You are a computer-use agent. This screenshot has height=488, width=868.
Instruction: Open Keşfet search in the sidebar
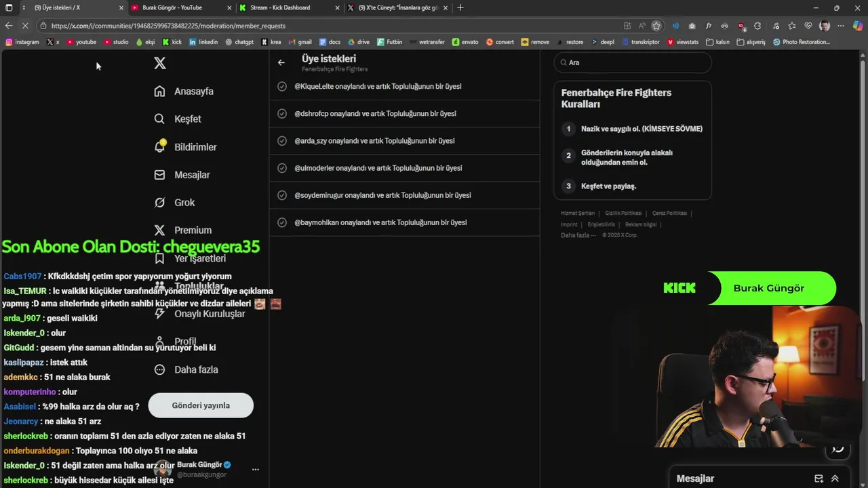[178, 119]
